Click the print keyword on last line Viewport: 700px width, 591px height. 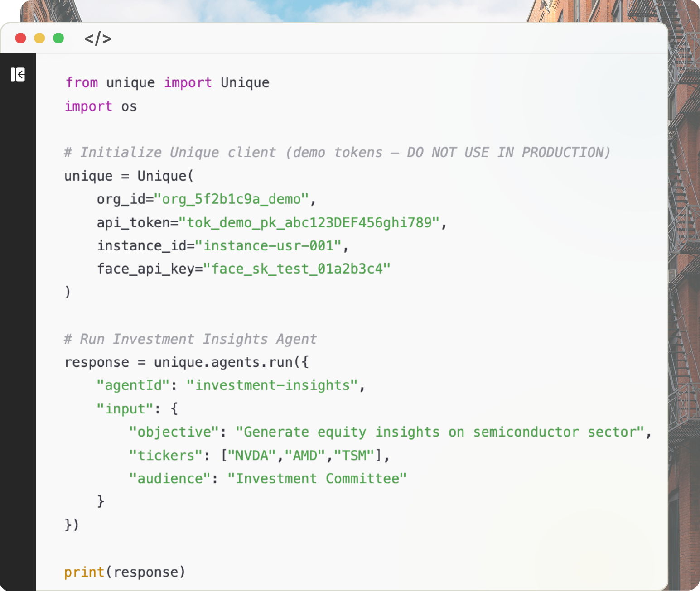coord(84,572)
